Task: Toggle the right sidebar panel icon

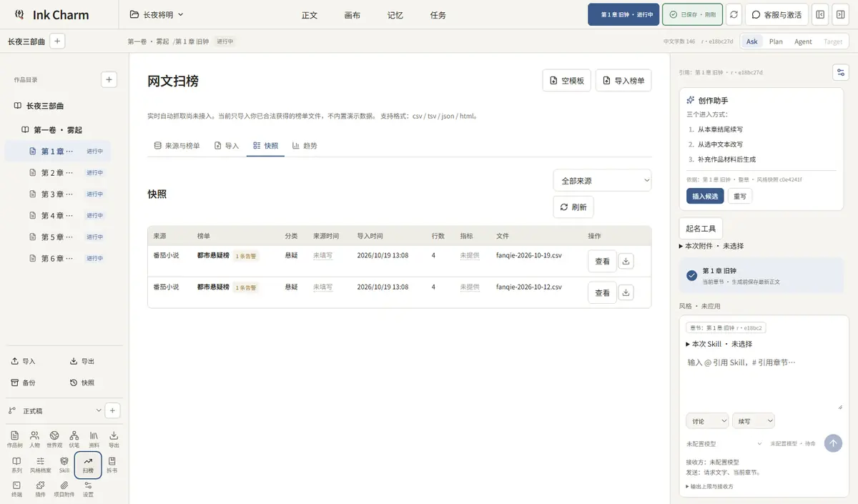Action: click(840, 14)
